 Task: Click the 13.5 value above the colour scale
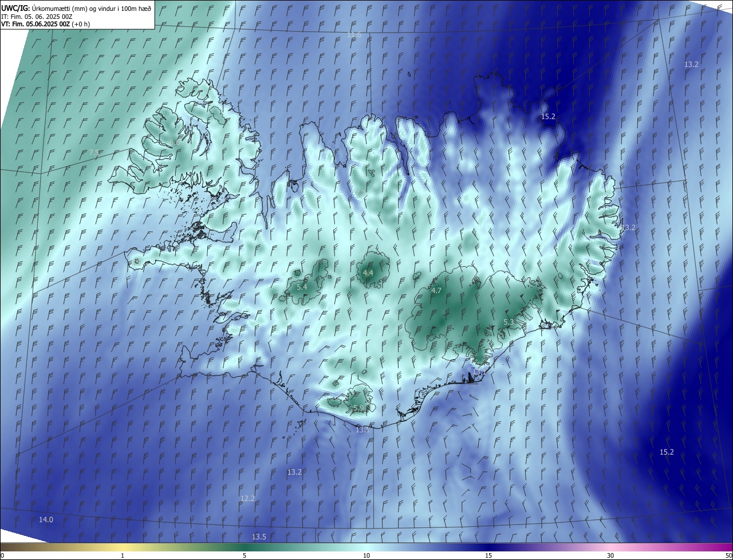pos(259,537)
